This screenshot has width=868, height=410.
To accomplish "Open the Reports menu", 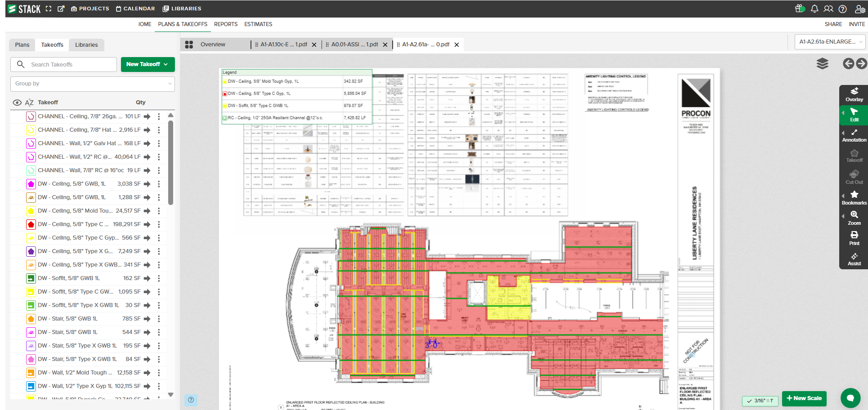I will (225, 24).
